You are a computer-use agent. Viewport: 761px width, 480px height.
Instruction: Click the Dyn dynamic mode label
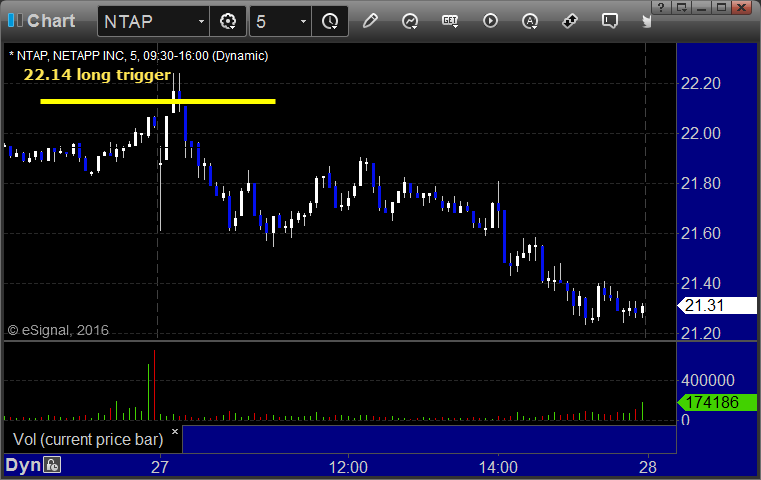23,465
